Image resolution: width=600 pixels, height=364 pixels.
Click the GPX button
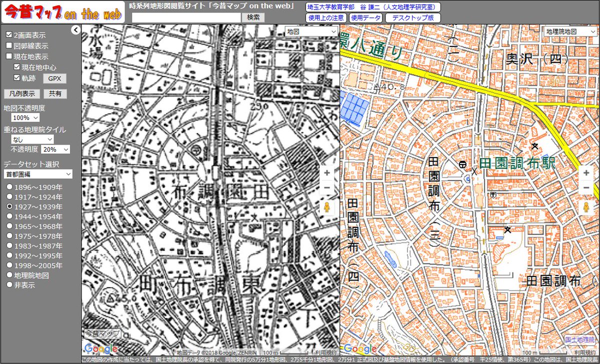54,78
